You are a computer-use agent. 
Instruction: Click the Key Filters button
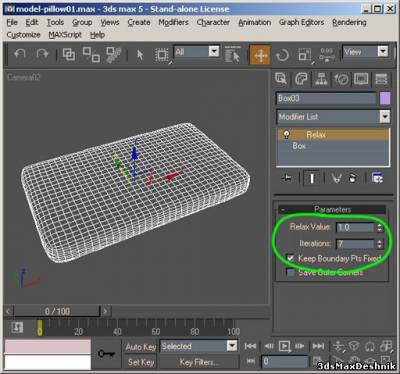tap(199, 362)
